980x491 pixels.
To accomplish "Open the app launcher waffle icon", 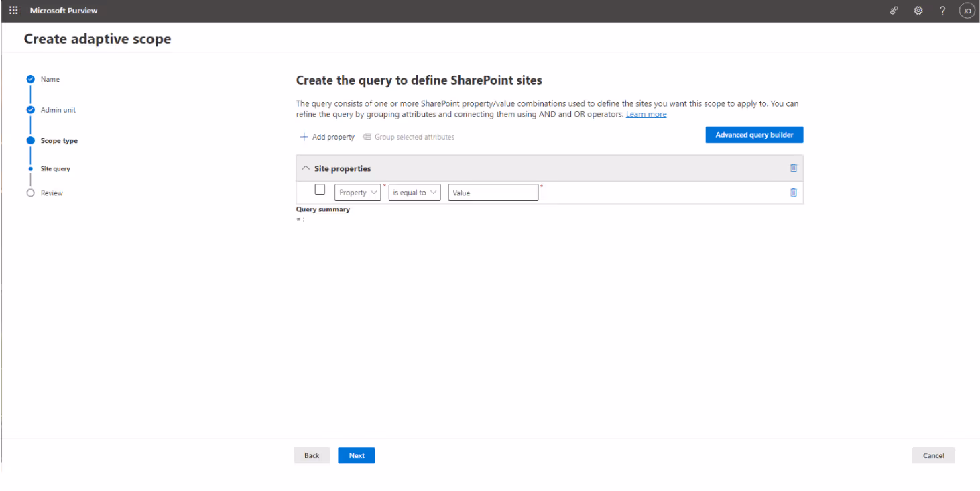I will [13, 11].
